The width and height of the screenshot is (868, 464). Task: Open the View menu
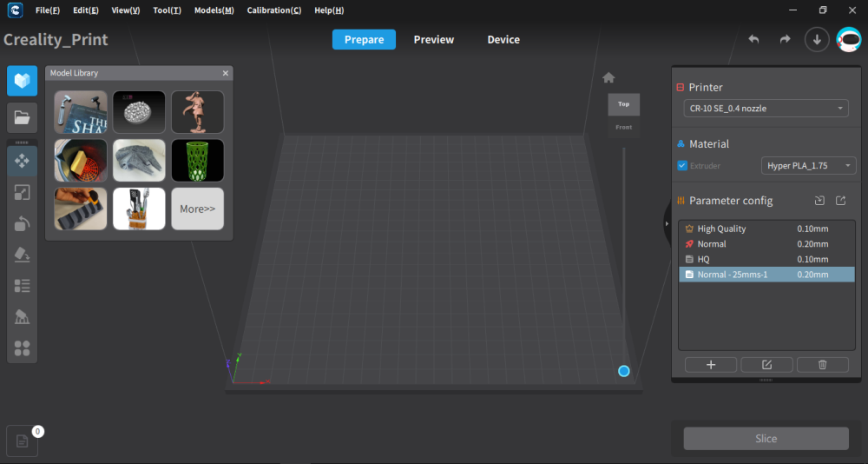(x=126, y=10)
